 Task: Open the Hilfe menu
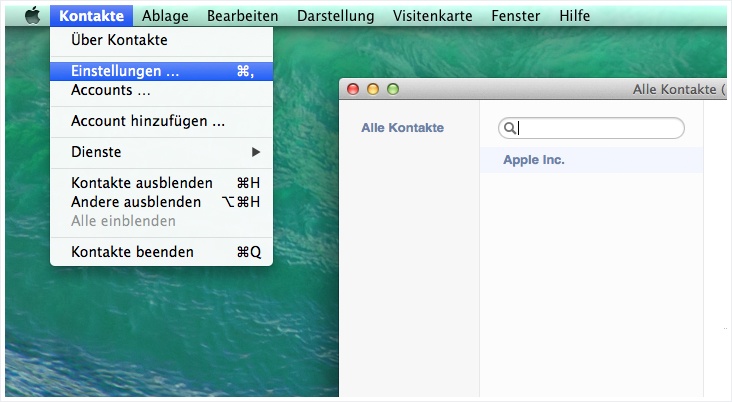[x=574, y=16]
